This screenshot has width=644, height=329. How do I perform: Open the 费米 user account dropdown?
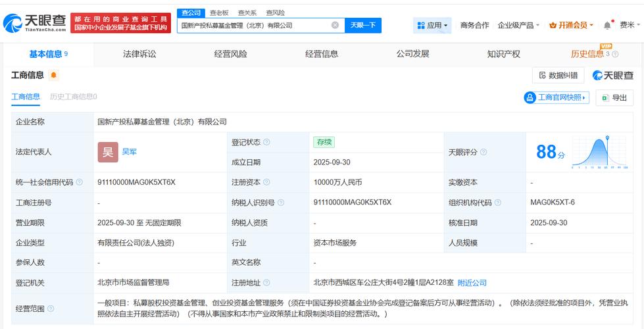[629, 25]
